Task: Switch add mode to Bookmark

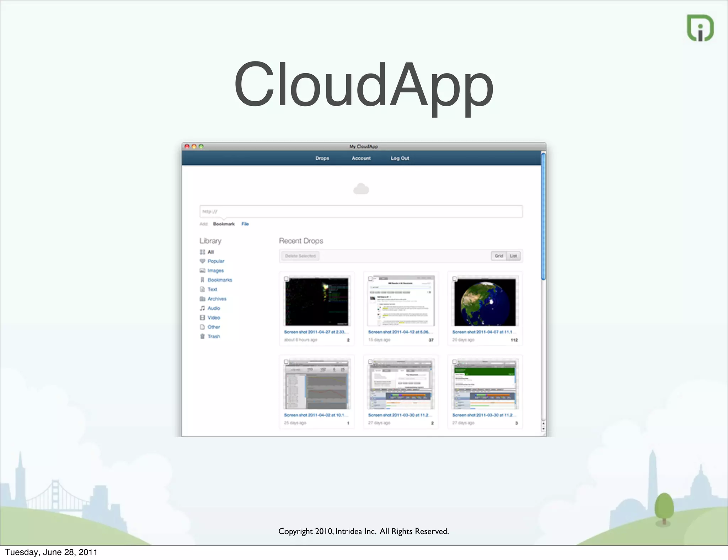Action: 224,224
